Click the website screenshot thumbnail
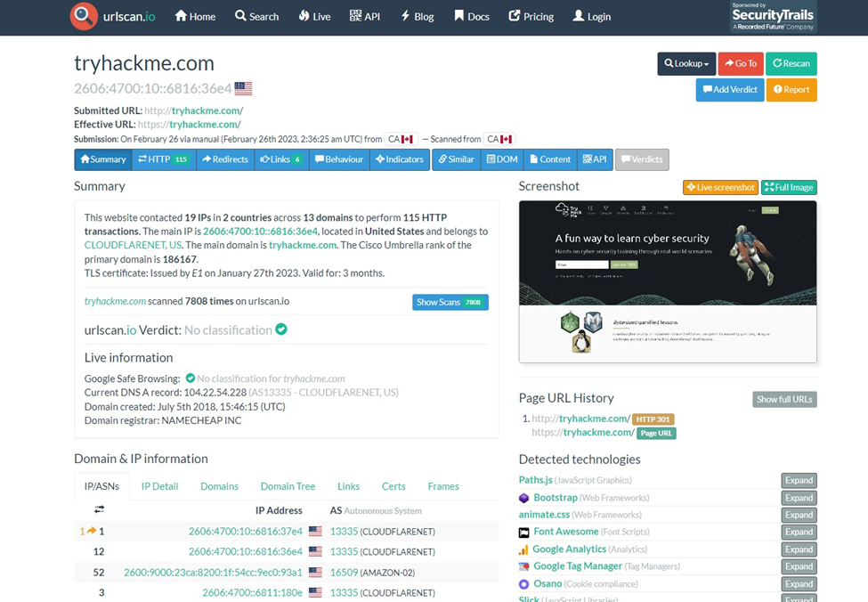The image size is (868, 602). 668,281
